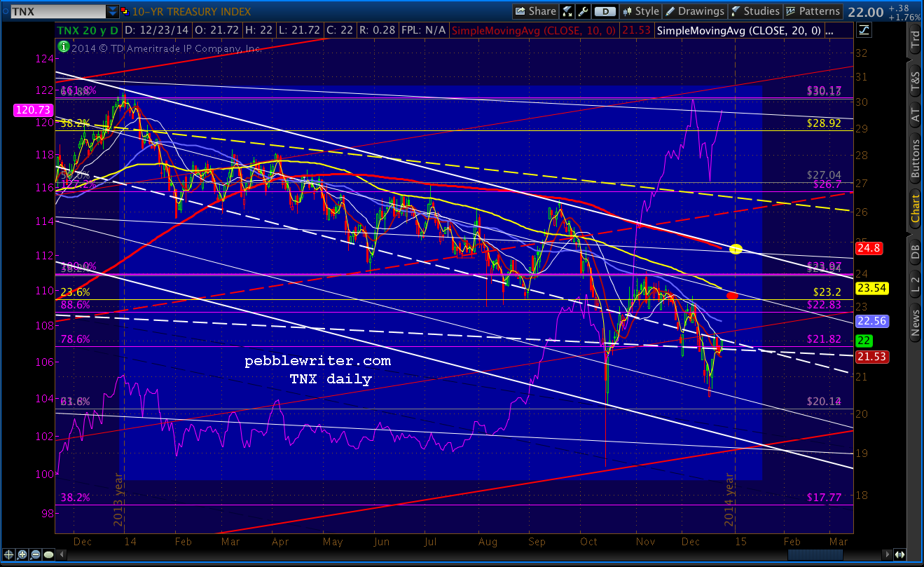Change the D timeframe aggregation button

click(606, 11)
